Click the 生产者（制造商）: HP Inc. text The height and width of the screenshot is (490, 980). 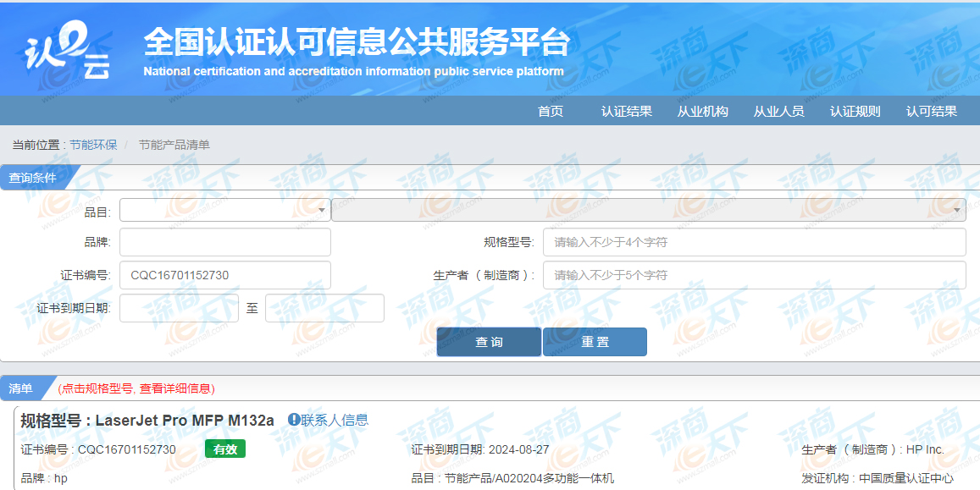(x=872, y=449)
